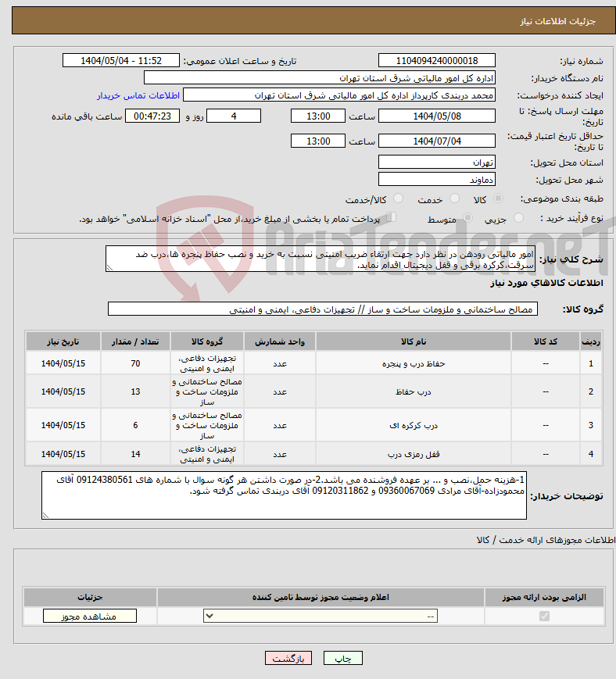This screenshot has height=679, width=616.
Task: Click the remaining time field 00:47:23
Action: coord(152,116)
